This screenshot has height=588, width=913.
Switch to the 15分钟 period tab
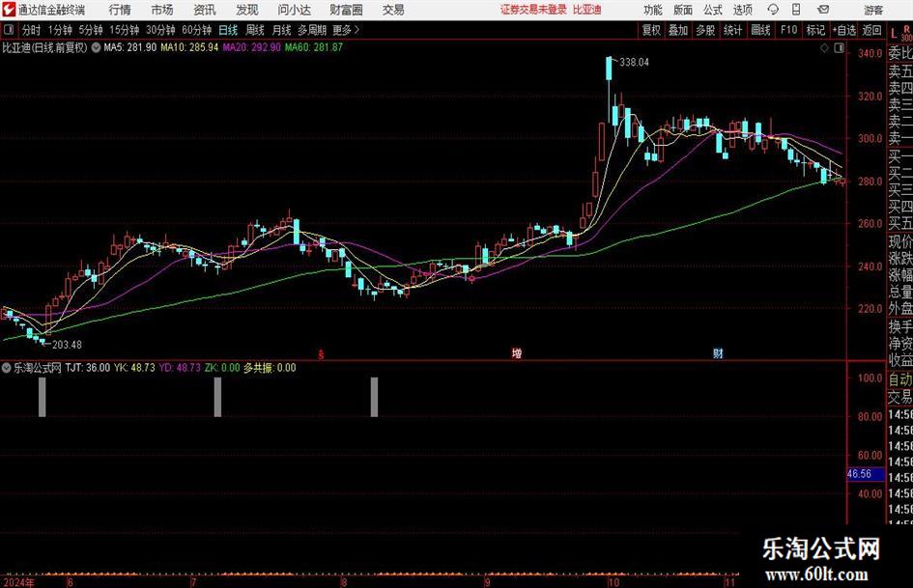(x=125, y=30)
